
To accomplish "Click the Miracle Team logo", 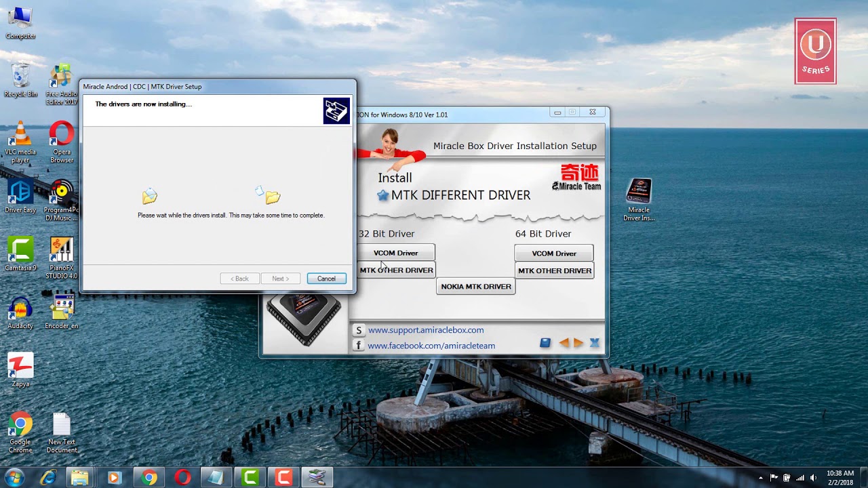I will 577,177.
